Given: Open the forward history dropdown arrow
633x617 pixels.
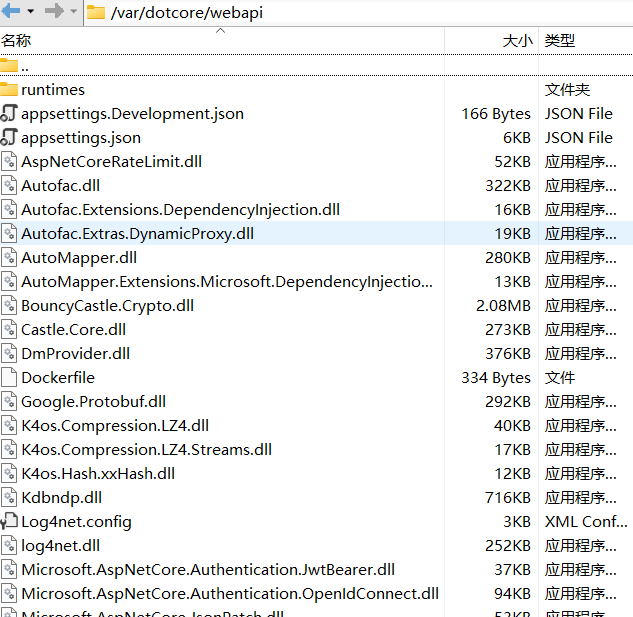Looking at the screenshot, I should [x=74, y=11].
